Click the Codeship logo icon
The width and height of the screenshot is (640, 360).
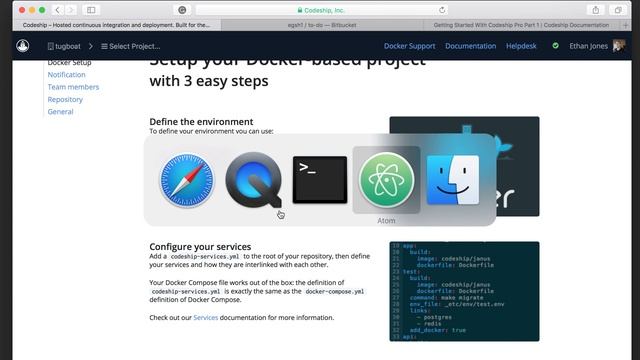click(x=23, y=46)
